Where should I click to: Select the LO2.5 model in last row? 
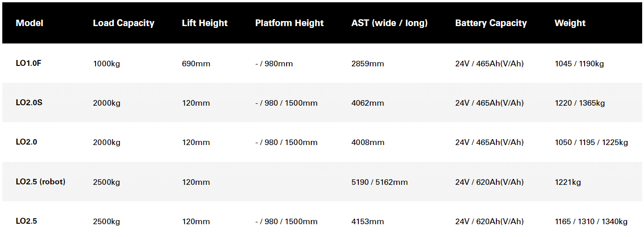27,221
